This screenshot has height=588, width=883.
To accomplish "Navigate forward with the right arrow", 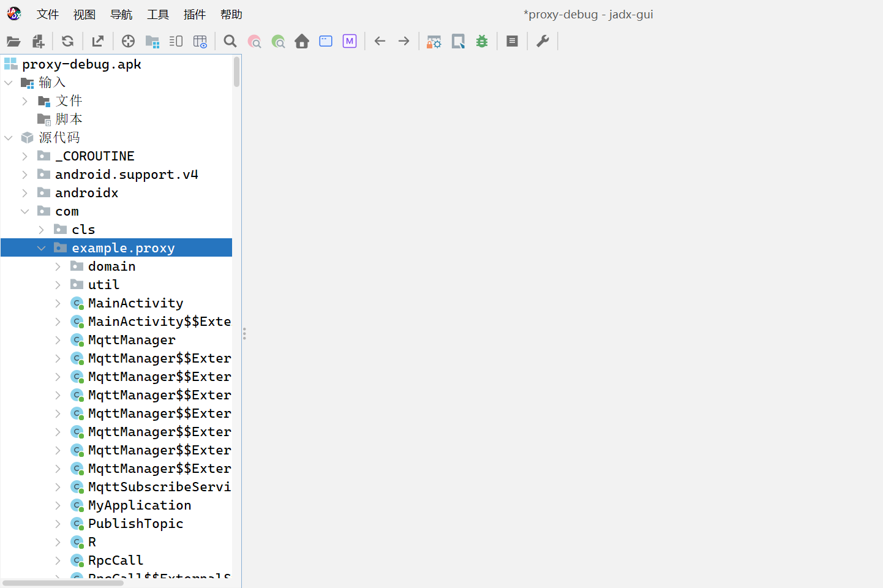I will pos(404,42).
